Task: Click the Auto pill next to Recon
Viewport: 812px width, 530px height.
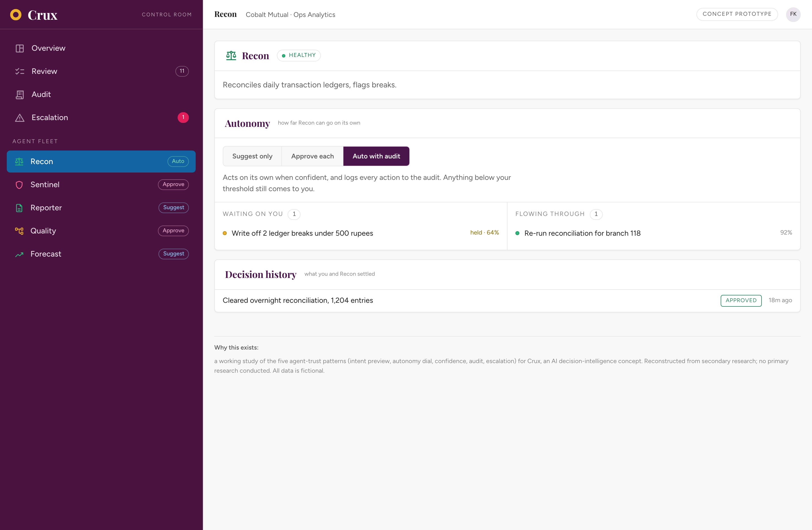Action: pos(178,161)
